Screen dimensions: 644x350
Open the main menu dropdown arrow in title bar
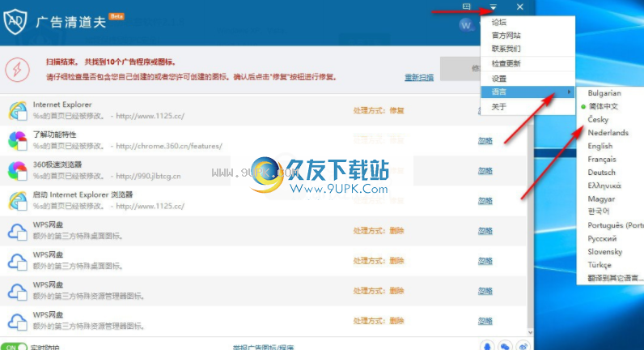(494, 7)
